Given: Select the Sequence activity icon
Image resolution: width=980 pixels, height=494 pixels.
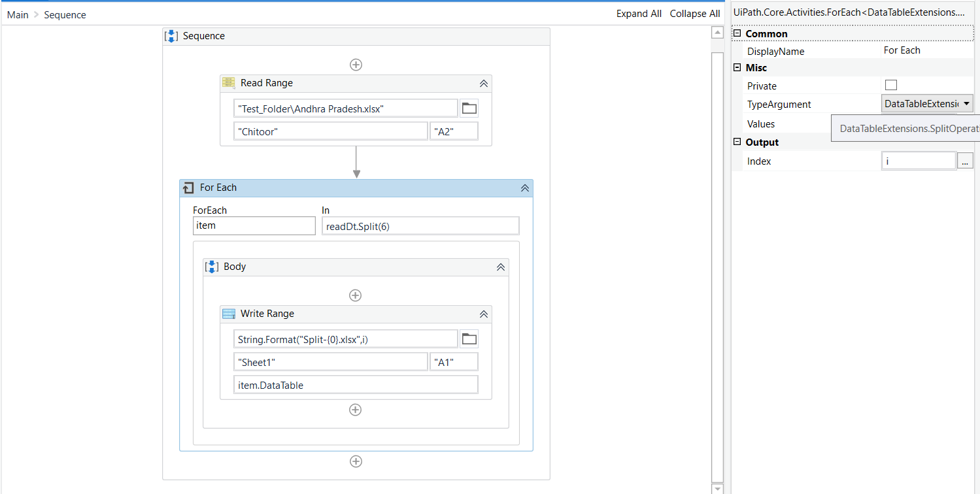Looking at the screenshot, I should click(x=171, y=36).
